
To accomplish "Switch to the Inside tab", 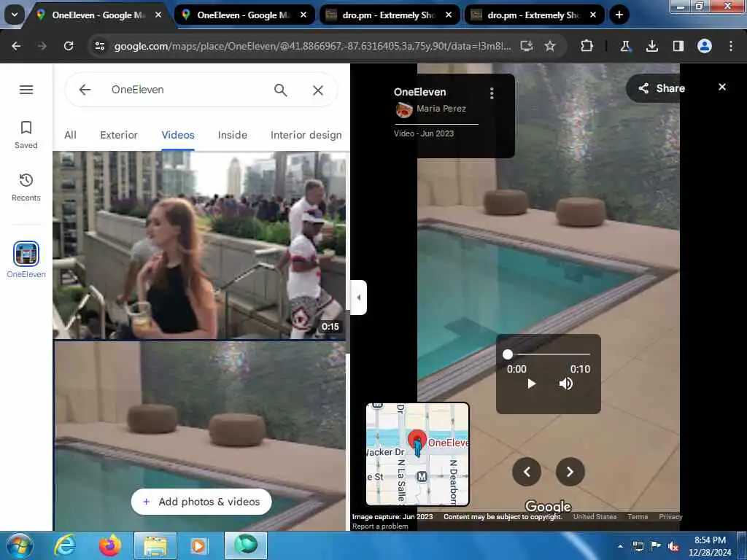I will pyautogui.click(x=233, y=135).
